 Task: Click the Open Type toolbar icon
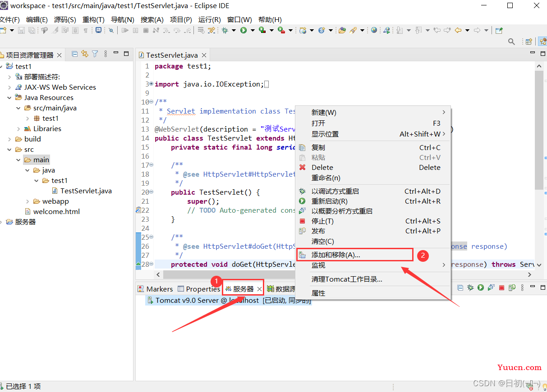coord(342,30)
